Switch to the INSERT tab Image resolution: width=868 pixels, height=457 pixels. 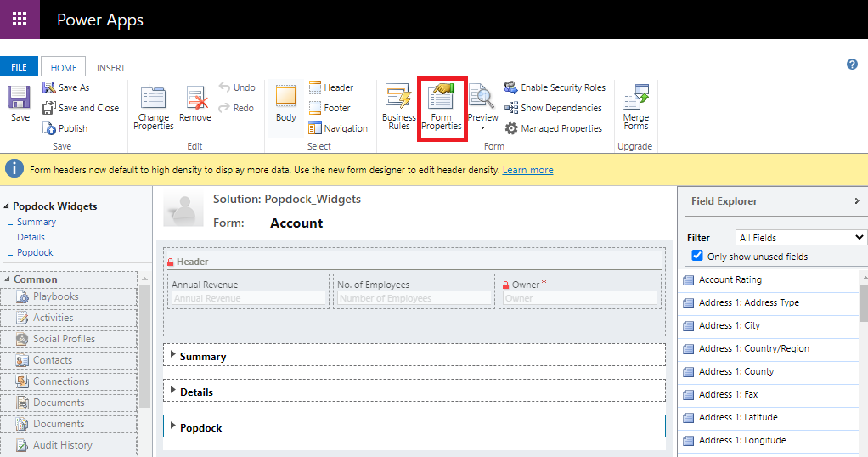[110, 68]
